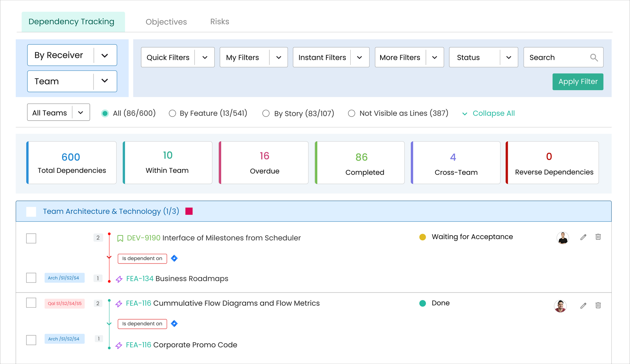Image resolution: width=630 pixels, height=364 pixels.
Task: Click the Apply Filter button
Action: coord(578,82)
